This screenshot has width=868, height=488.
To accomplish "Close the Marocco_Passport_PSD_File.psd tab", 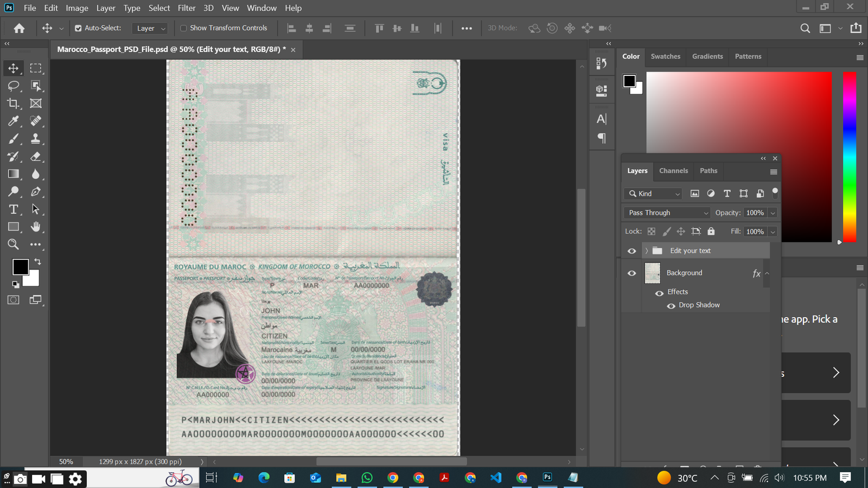I will [293, 50].
